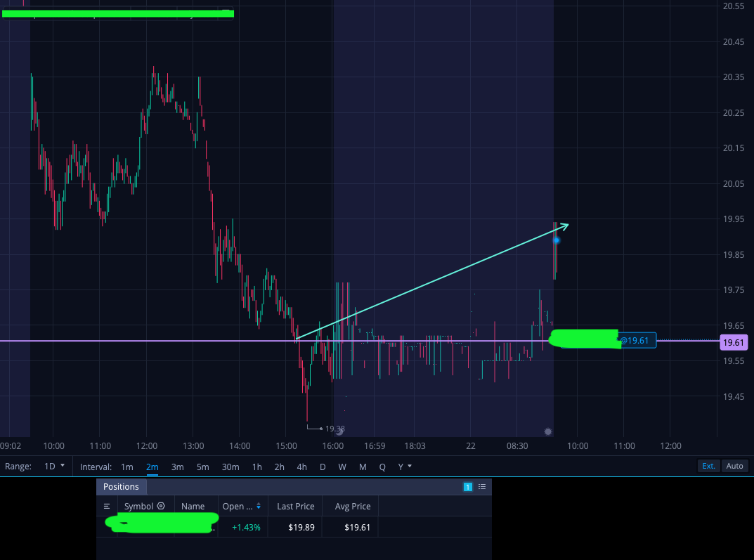Click the @19.61 position price label

pos(636,340)
